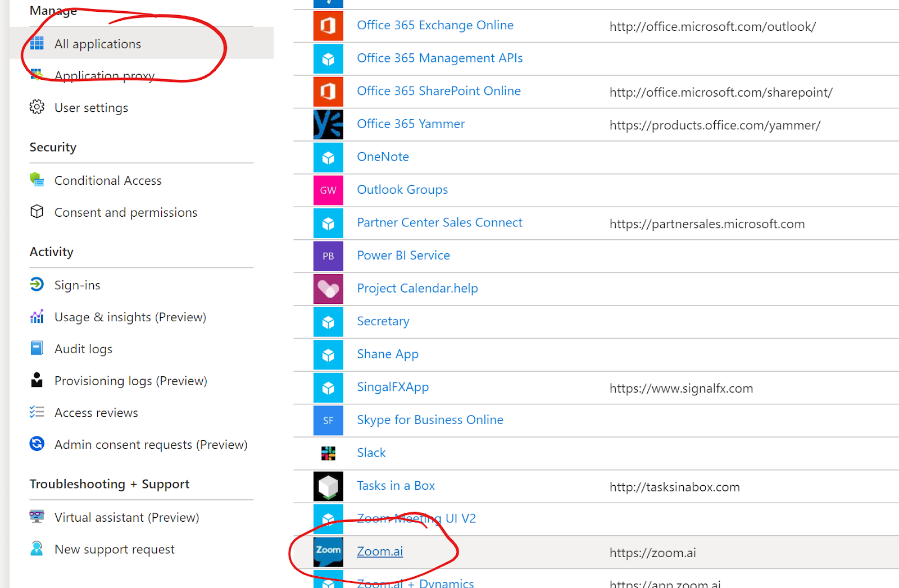The image size is (899, 588).
Task: Click the Provisioning logs person icon
Action: [37, 380]
